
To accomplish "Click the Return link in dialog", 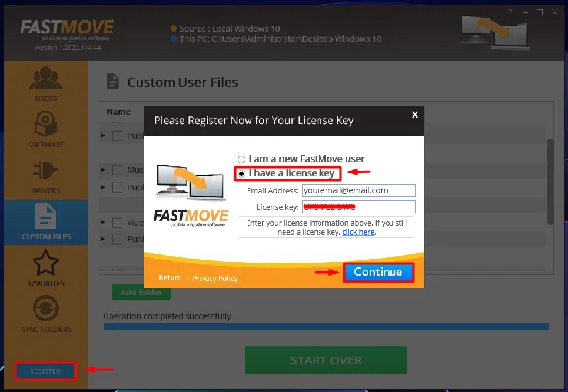I will click(x=170, y=278).
